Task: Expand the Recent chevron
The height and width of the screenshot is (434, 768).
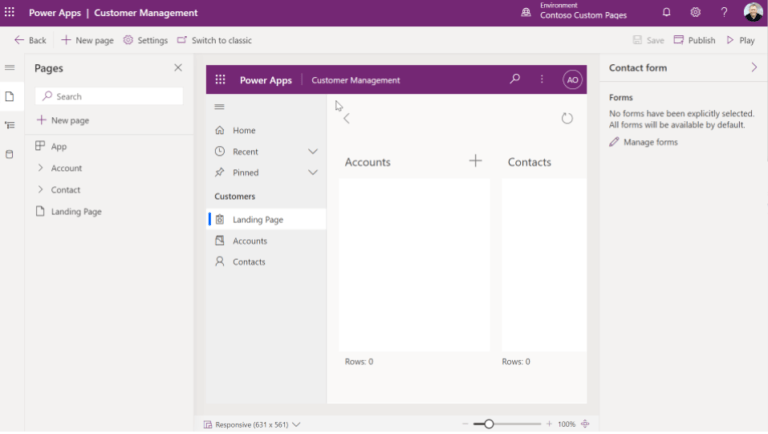Action: (x=312, y=151)
